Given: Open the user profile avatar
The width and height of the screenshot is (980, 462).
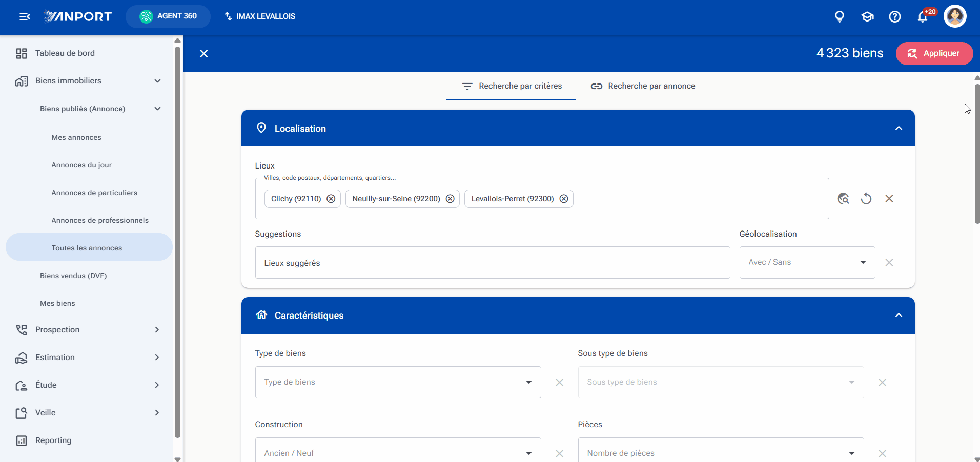Looking at the screenshot, I should 955,16.
